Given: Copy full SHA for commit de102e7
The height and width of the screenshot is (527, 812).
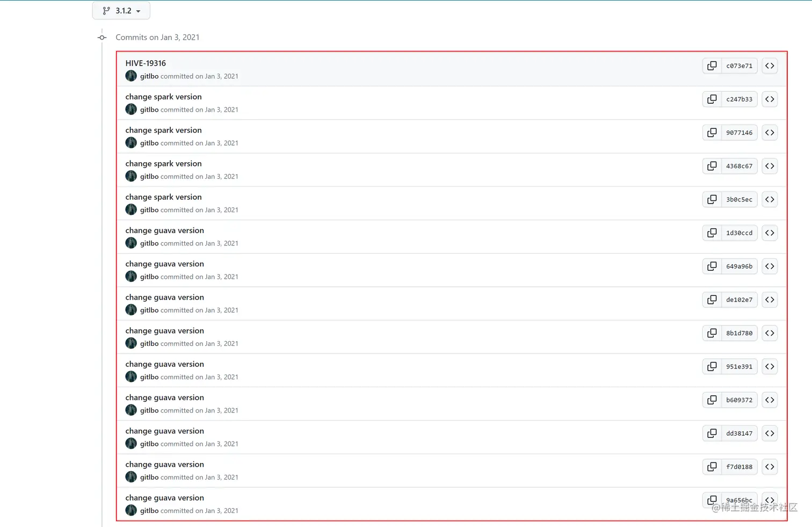Looking at the screenshot, I should coord(712,300).
